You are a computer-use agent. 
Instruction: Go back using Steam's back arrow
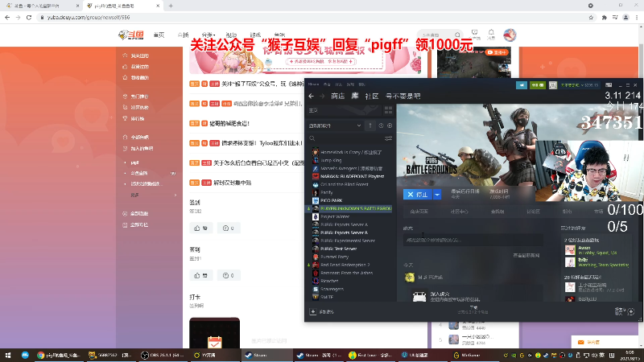[312, 96]
